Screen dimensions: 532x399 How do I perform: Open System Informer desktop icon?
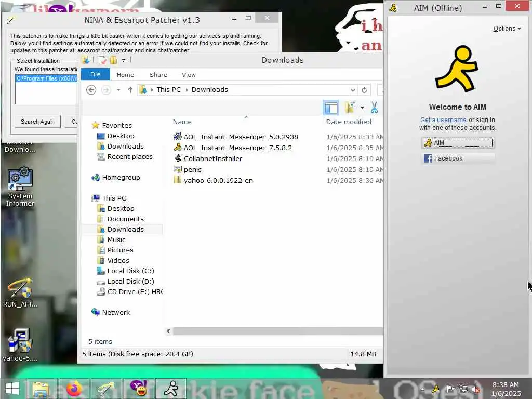20,186
